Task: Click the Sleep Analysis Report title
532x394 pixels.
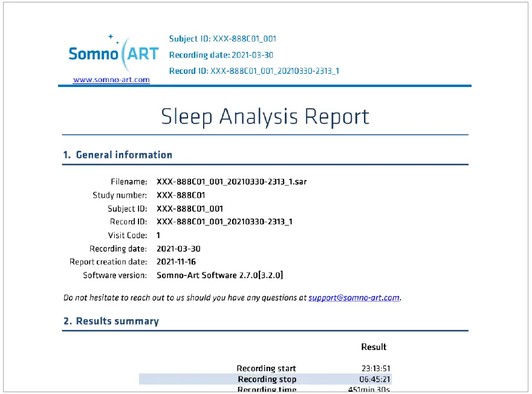Action: (265, 116)
